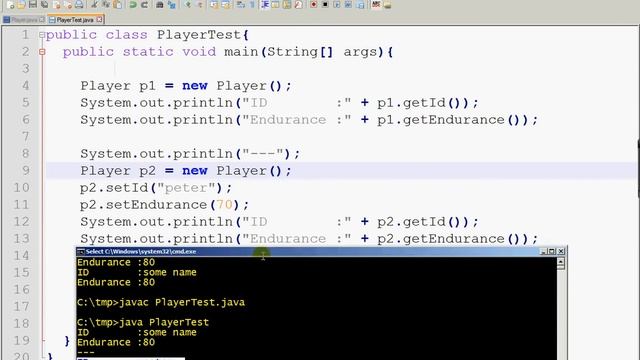This screenshot has width=640, height=360.
Task: Select the PlayerTest.java tab
Action: [x=76, y=20]
